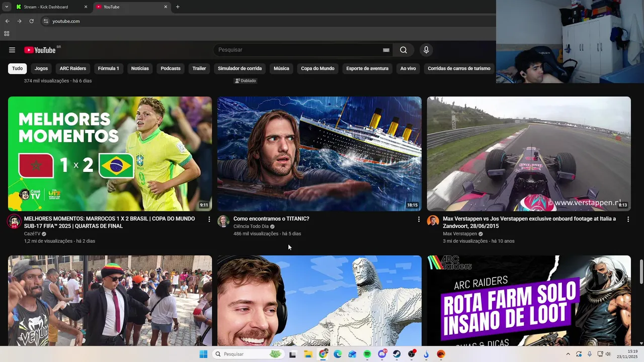This screenshot has width=644, height=362.
Task: Select the Ao vivo filter chip
Action: [408, 68]
